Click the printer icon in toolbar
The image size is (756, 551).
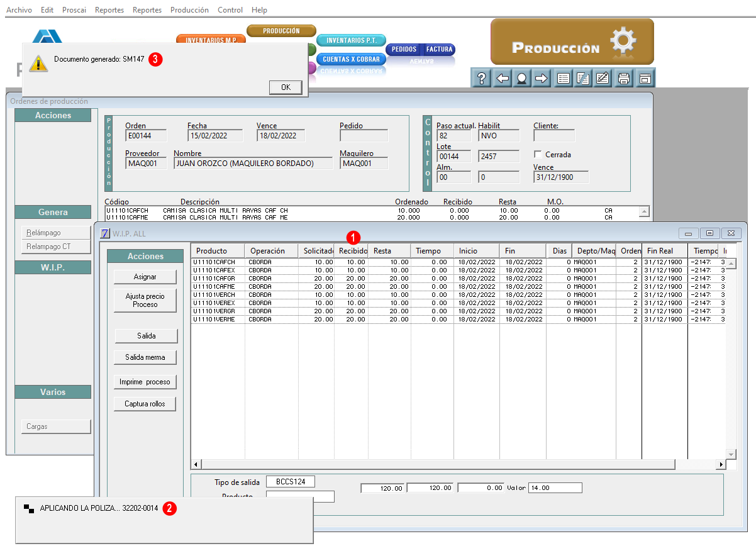(x=624, y=79)
